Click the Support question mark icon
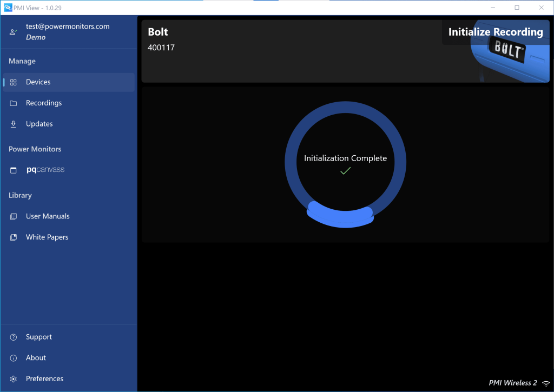The width and height of the screenshot is (554, 392). (x=13, y=336)
